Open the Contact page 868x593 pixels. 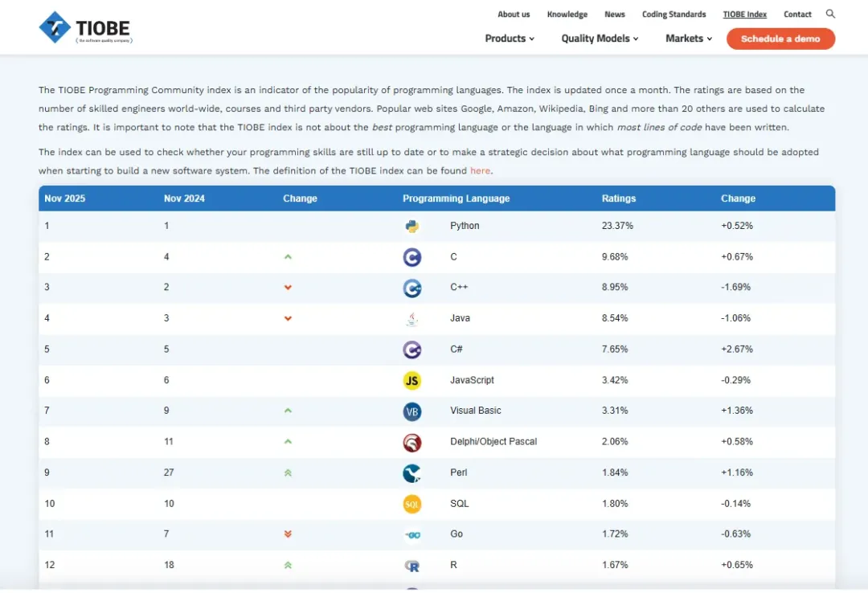tap(797, 14)
